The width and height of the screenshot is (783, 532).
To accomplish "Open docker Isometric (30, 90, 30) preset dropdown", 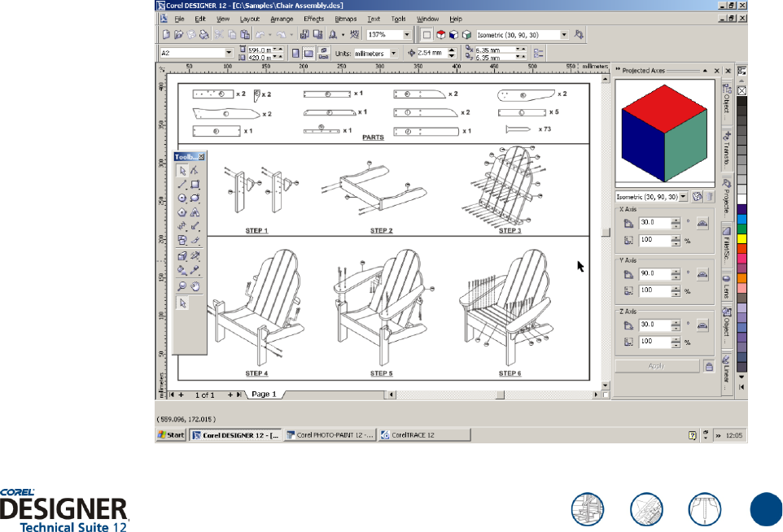I will pyautogui.click(x=684, y=197).
